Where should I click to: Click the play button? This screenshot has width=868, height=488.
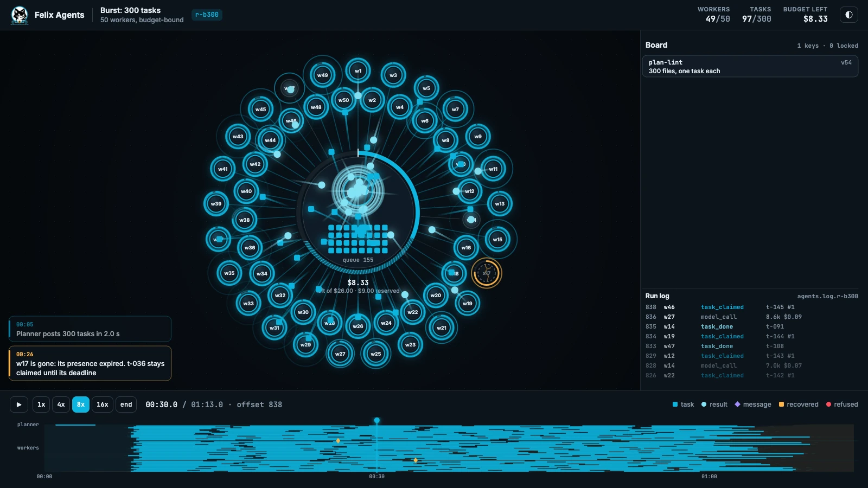(x=19, y=404)
